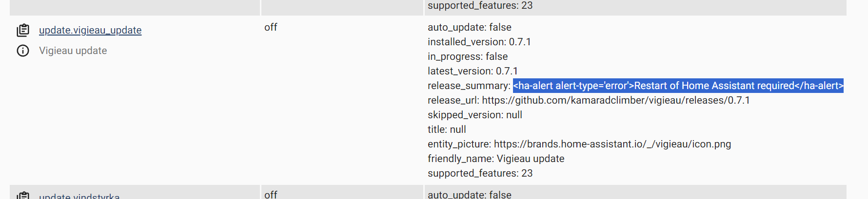Click the title: null attribute
The width and height of the screenshot is (868, 199).
(x=447, y=129)
